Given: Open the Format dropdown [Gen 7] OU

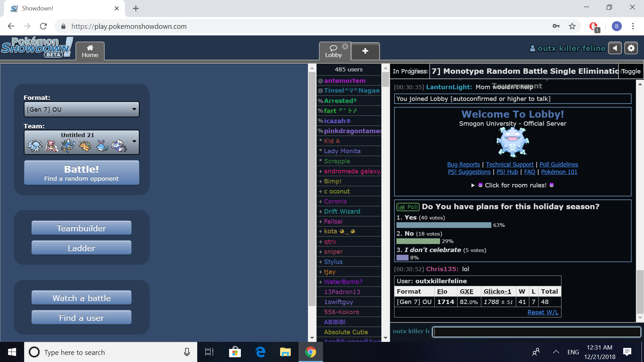Looking at the screenshot, I should [82, 109].
